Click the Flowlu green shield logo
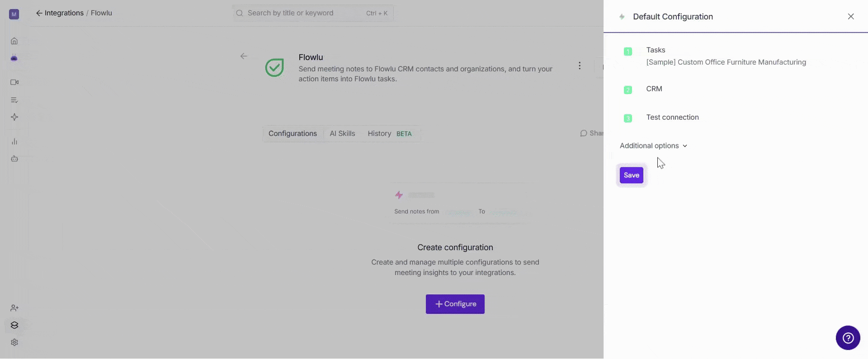The image size is (868, 359). coord(274,68)
